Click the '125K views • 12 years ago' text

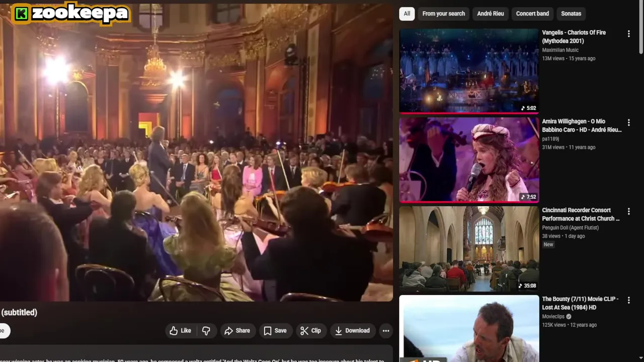tap(569, 325)
